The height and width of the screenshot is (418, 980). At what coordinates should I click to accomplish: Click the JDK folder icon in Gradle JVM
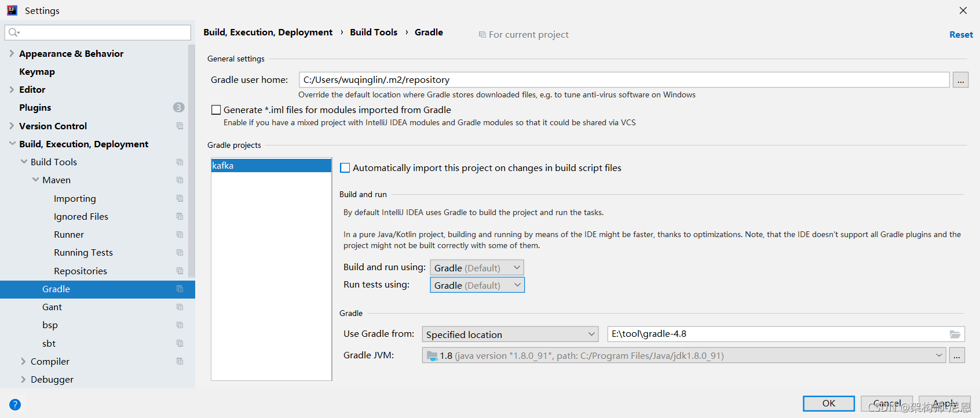click(432, 355)
